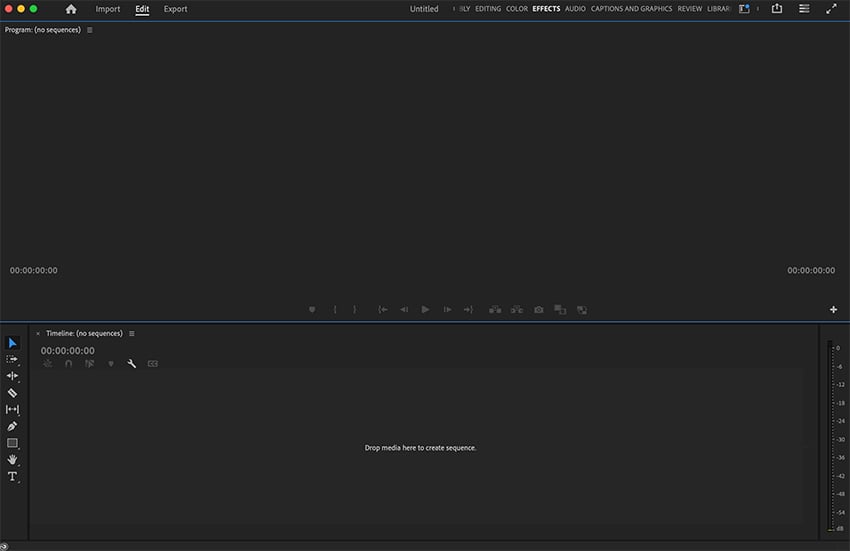
Task: Select the Type tool
Action: 12,477
